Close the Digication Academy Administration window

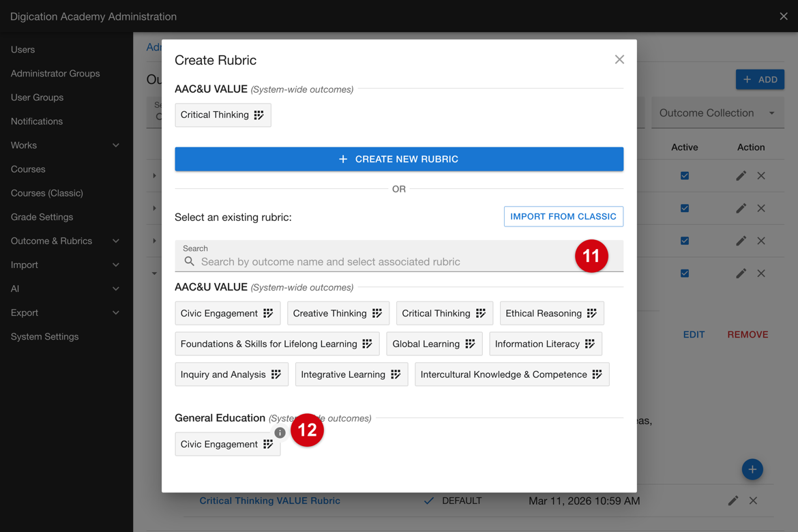(x=783, y=16)
